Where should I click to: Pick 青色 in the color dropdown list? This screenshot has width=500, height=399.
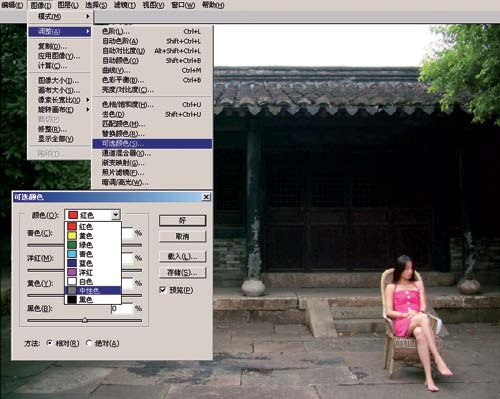[x=93, y=254]
